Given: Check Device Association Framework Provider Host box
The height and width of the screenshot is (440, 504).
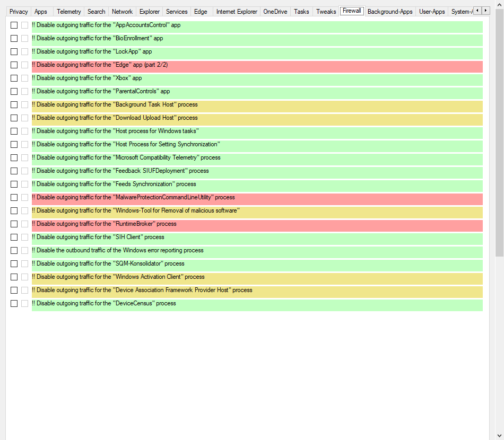Looking at the screenshot, I should pos(14,290).
